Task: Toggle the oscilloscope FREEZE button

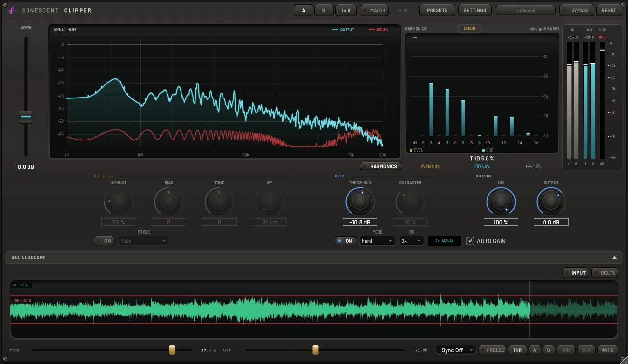Action: point(492,350)
